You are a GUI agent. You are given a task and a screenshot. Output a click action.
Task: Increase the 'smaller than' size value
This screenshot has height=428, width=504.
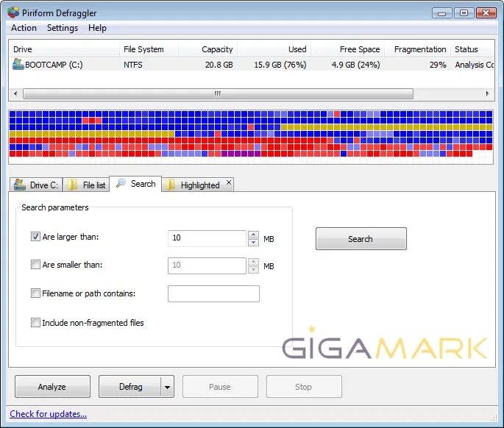pos(253,262)
